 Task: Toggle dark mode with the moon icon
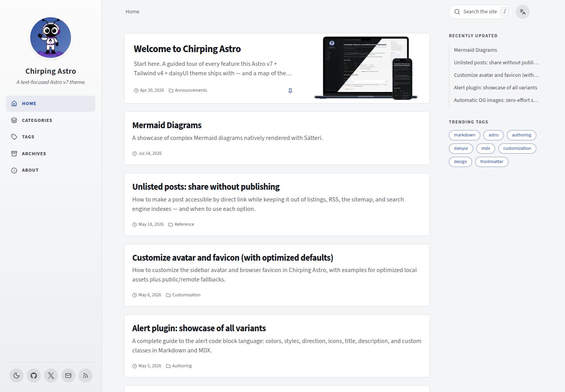16,376
